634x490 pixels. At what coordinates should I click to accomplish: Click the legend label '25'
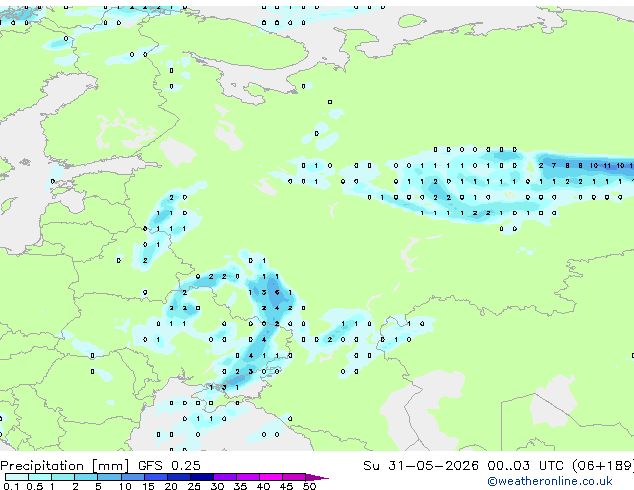pyautogui.click(x=194, y=486)
